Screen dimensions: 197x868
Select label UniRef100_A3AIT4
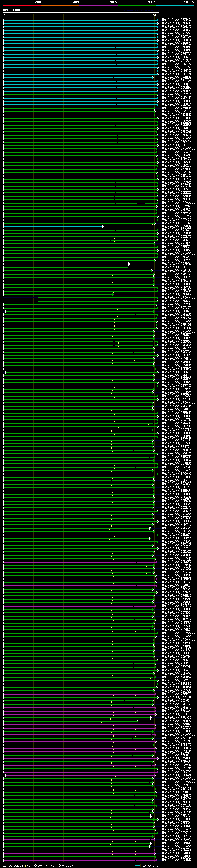(177, 111)
